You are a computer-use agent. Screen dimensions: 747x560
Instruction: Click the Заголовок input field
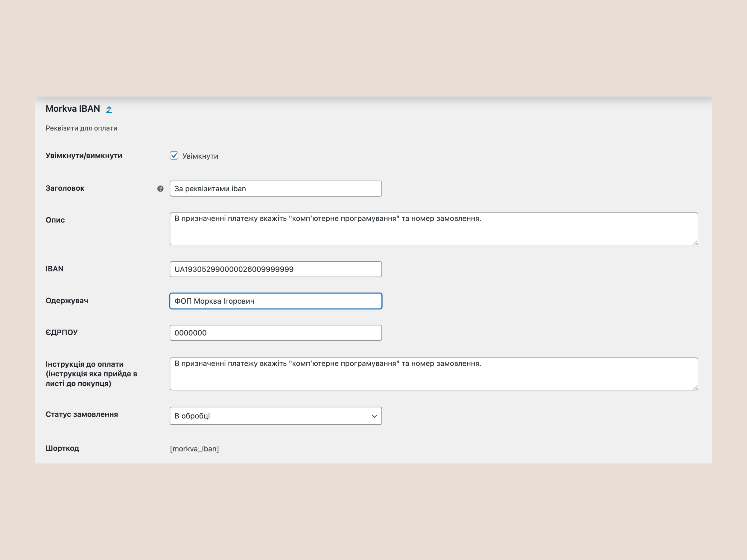click(x=276, y=189)
